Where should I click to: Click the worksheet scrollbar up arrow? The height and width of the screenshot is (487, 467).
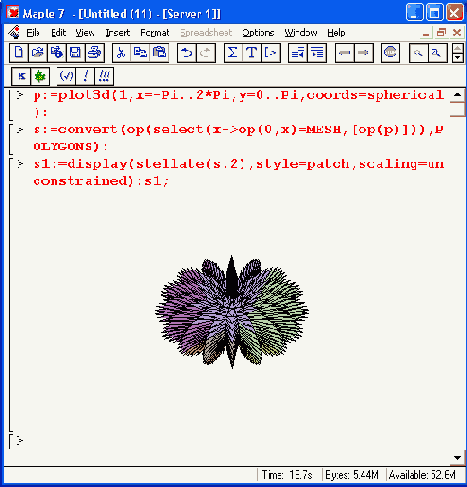click(x=457, y=95)
